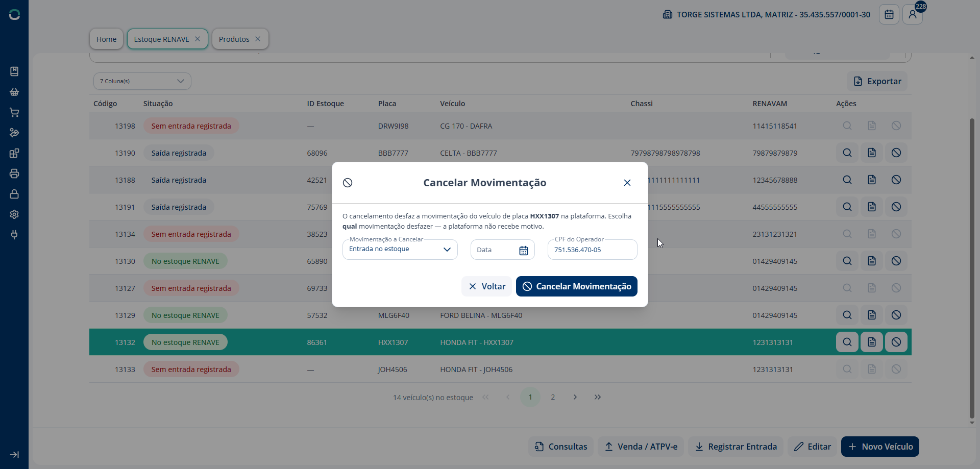Viewport: 980px width, 469px height.
Task: Open the padlock icon in the sidebar
Action: [x=14, y=194]
